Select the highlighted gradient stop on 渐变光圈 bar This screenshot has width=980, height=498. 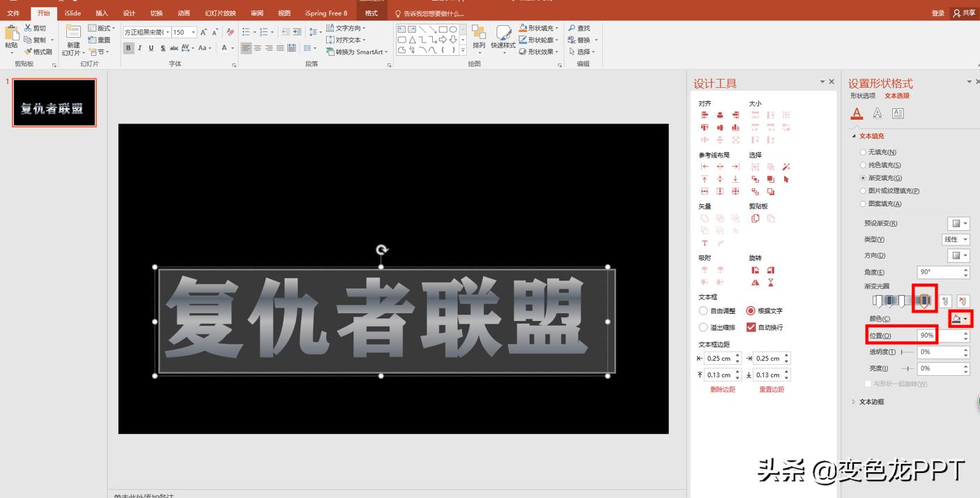coord(926,300)
